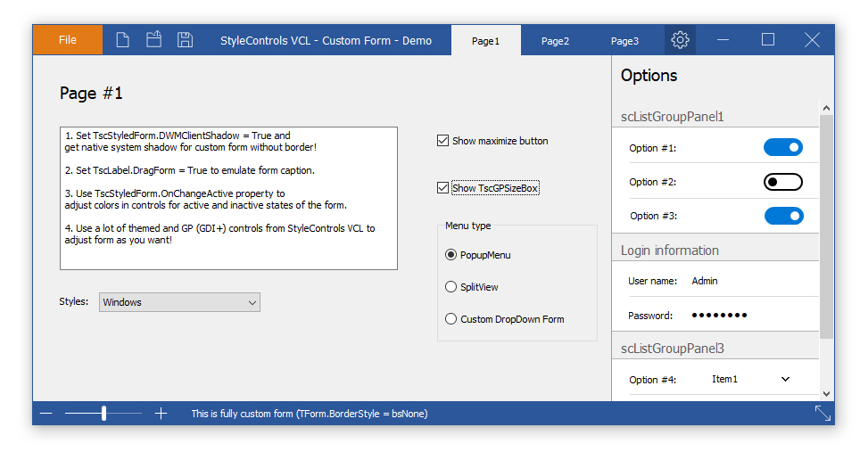Viewport: 868px width, 460px height.
Task: Click the Open file icon
Action: tap(154, 39)
